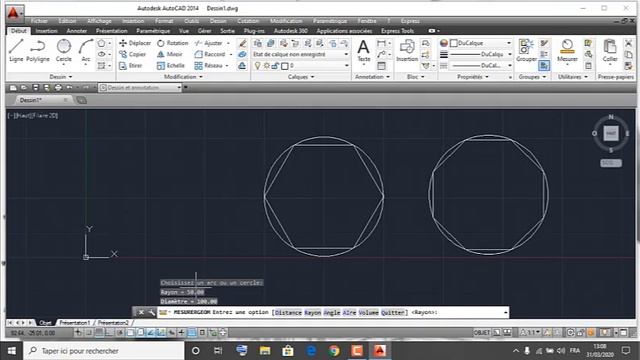
Task: Choose the Angle option in command line
Action: point(332,312)
